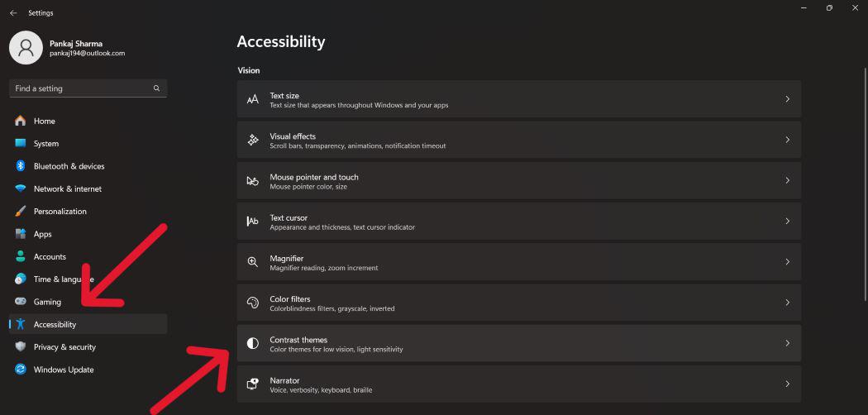Go back with the Settings back arrow

(13, 13)
